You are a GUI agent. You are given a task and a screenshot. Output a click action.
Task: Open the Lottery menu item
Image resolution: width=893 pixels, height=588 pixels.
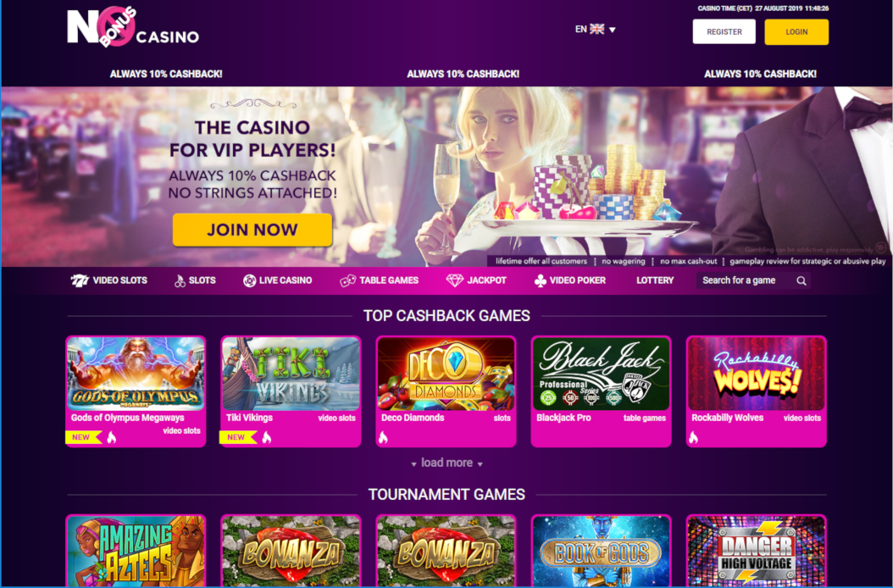pos(655,280)
